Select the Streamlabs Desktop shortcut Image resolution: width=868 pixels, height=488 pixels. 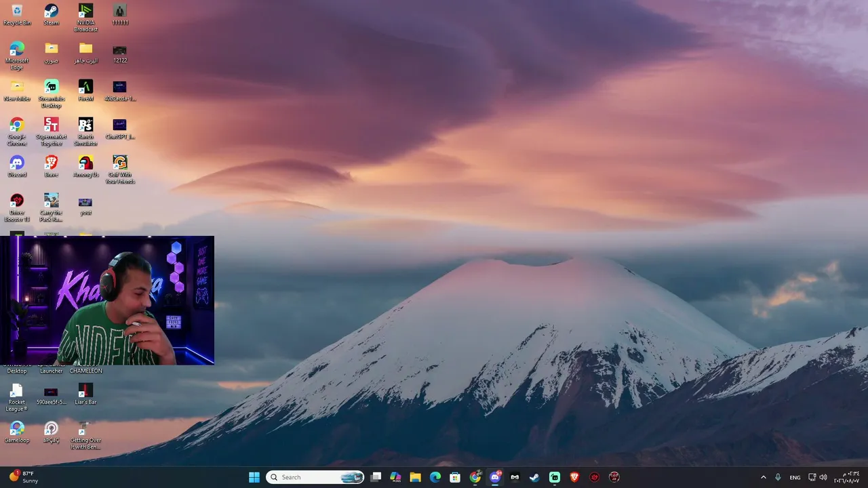point(52,94)
